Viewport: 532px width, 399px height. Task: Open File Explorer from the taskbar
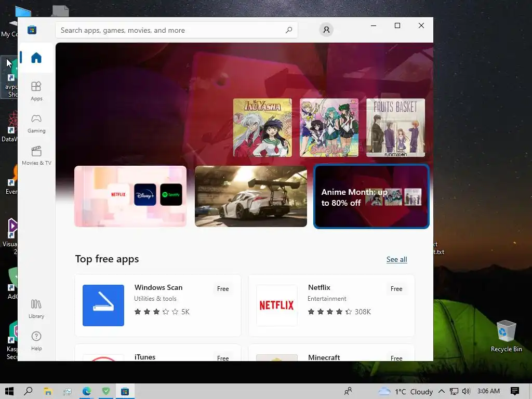coord(48,392)
